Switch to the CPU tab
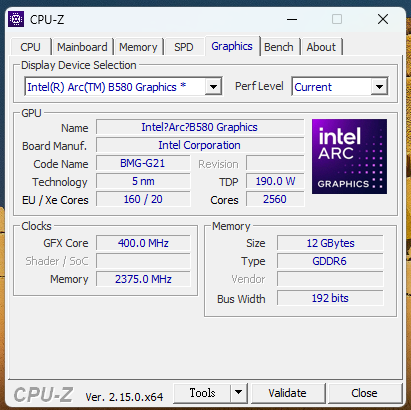 [x=30, y=47]
